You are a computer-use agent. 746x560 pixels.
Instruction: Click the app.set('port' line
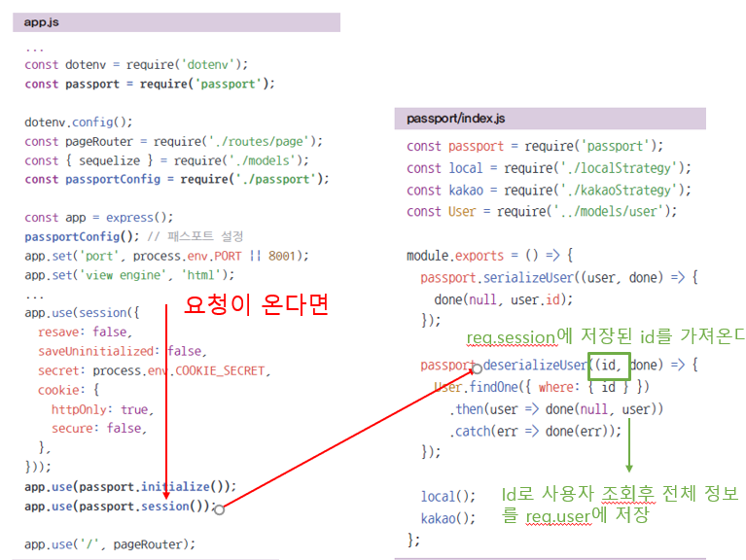click(166, 257)
